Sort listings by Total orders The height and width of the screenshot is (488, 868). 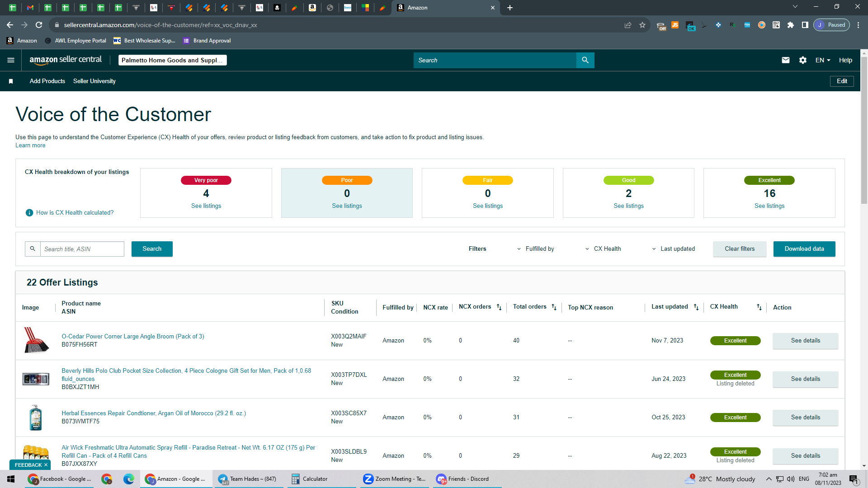[554, 307]
